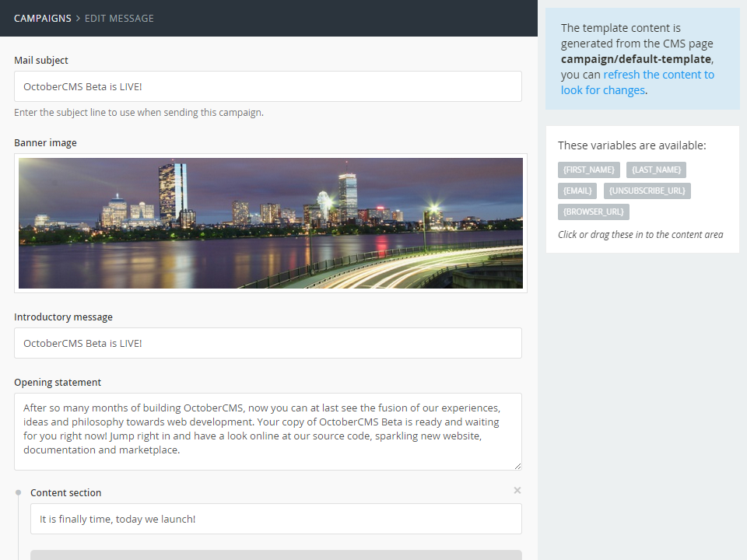This screenshot has width=747, height=560.
Task: Insert the {BROWSER_URL} variable tag
Action: [594, 212]
